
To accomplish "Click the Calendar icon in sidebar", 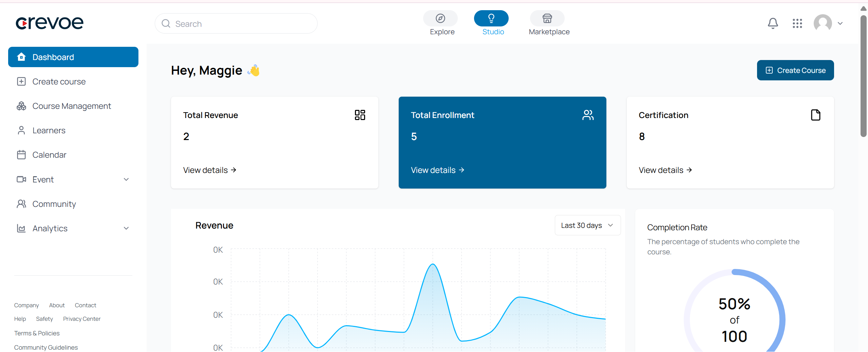I will [21, 155].
